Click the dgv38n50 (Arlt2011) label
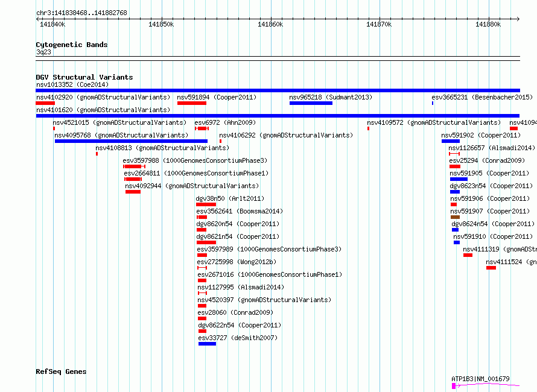537x392 pixels. pos(230,198)
